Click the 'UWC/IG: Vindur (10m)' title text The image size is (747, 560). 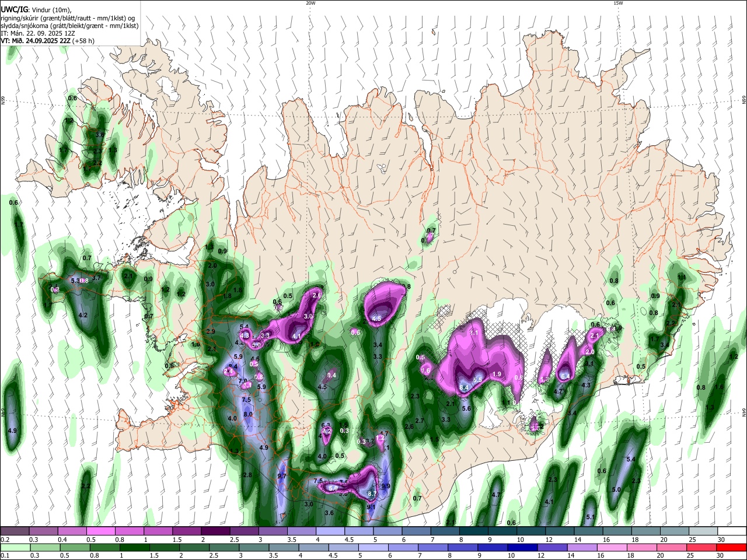(x=37, y=10)
